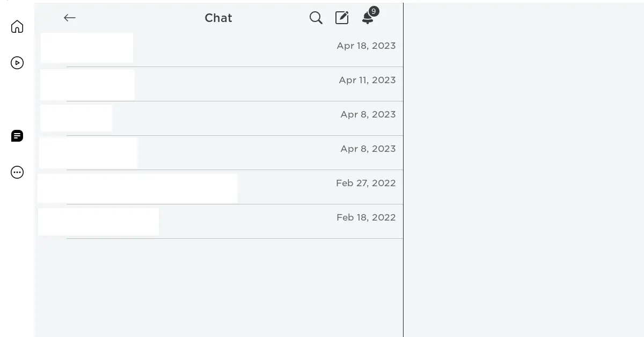Image resolution: width=644 pixels, height=337 pixels.
Task: Open the lower Apr 8, 2023 conversation
Action: point(219,153)
